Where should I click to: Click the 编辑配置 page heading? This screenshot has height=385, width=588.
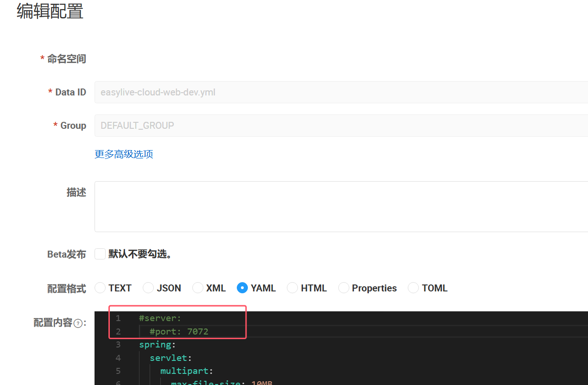pyautogui.click(x=50, y=11)
